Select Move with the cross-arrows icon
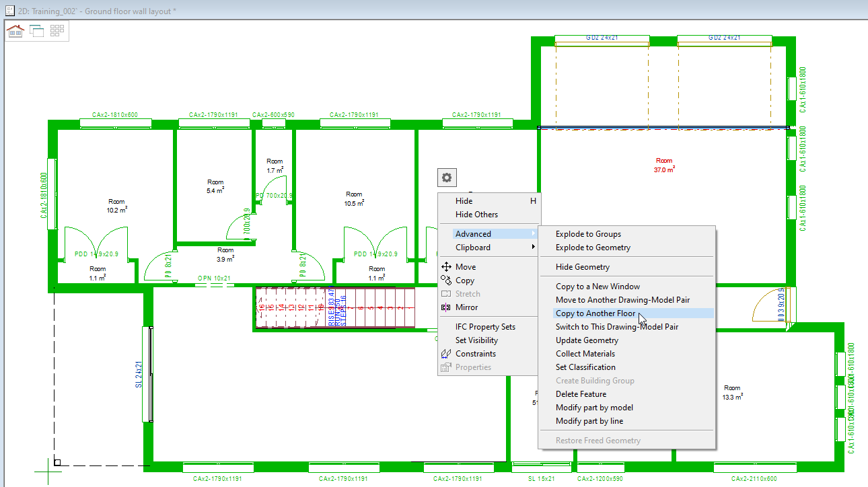 click(x=466, y=267)
